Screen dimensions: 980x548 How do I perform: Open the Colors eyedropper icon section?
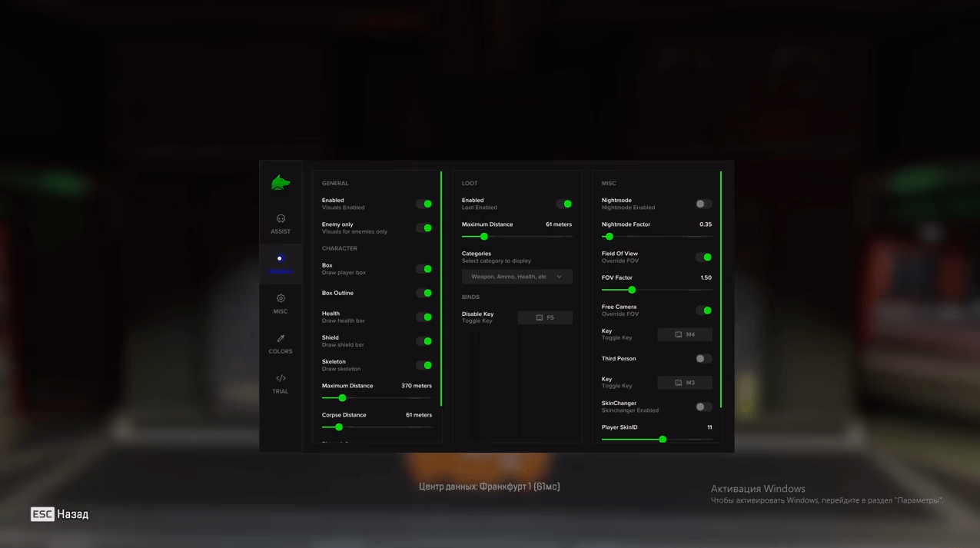tap(281, 338)
